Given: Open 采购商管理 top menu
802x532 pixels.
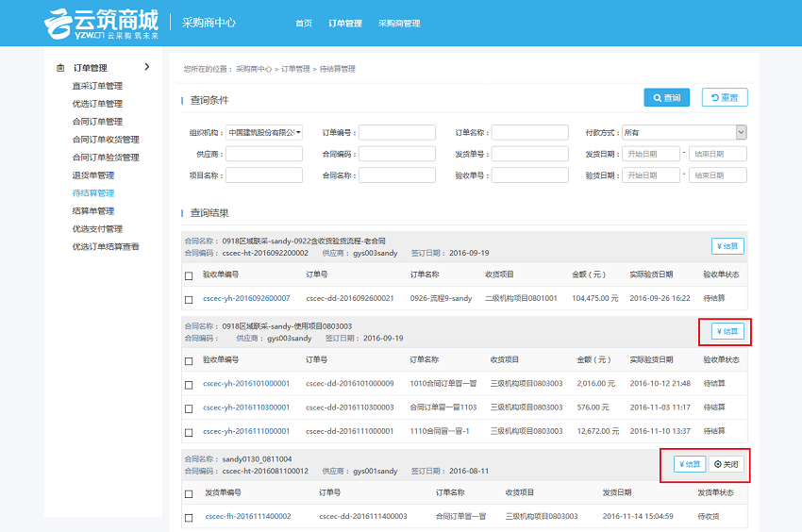Looking at the screenshot, I should click(x=398, y=24).
